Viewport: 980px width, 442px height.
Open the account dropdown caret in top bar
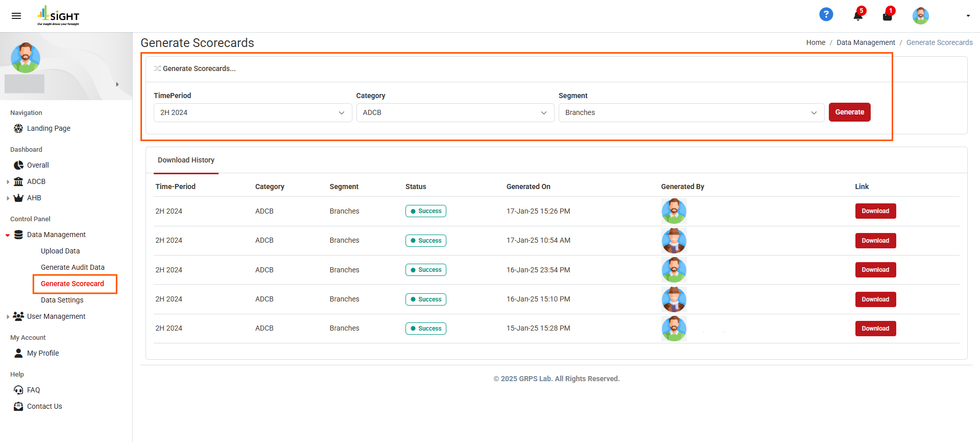tap(968, 16)
